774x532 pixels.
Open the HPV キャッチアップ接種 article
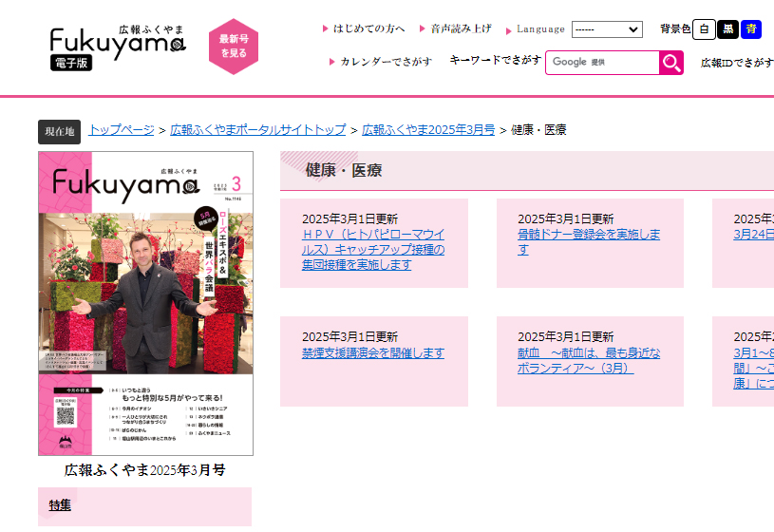[373, 250]
